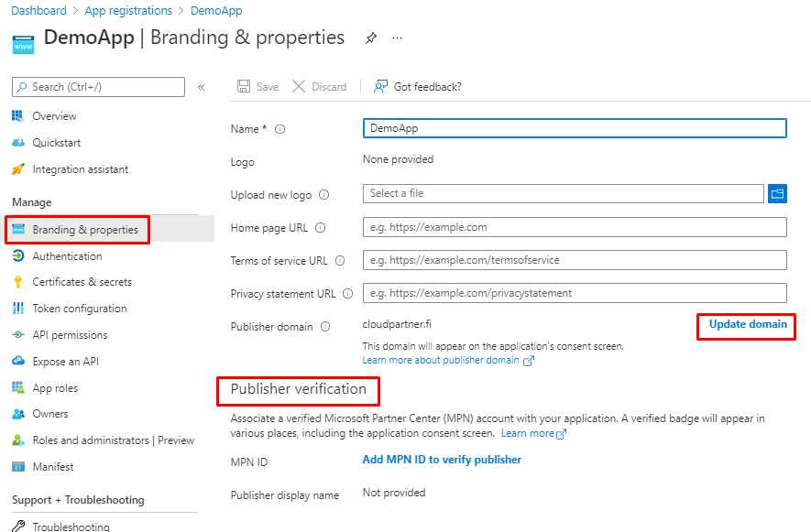Select Certificates & secrets menu item
This screenshot has width=811, height=532.
[82, 282]
